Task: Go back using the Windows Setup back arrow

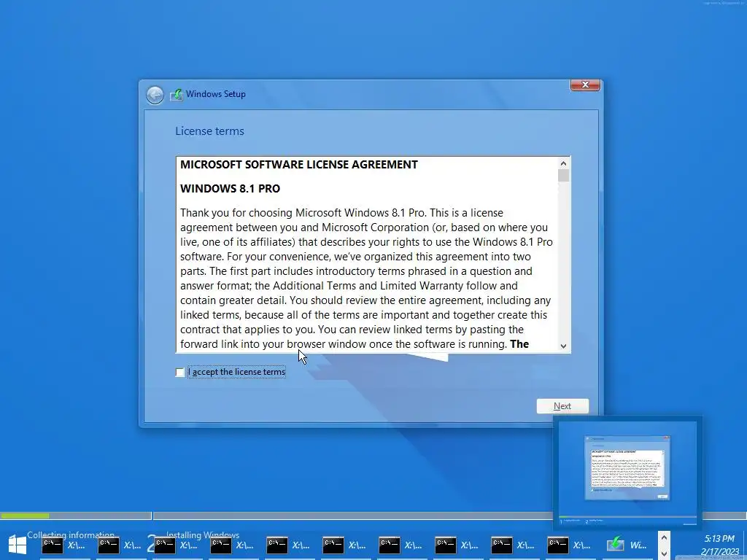Action: tap(155, 95)
